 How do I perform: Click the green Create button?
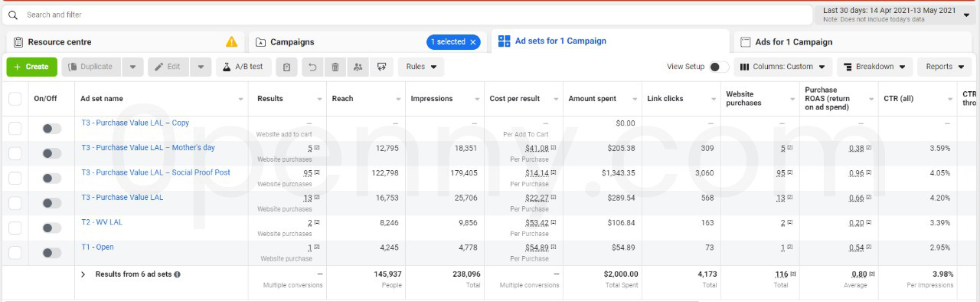[31, 67]
